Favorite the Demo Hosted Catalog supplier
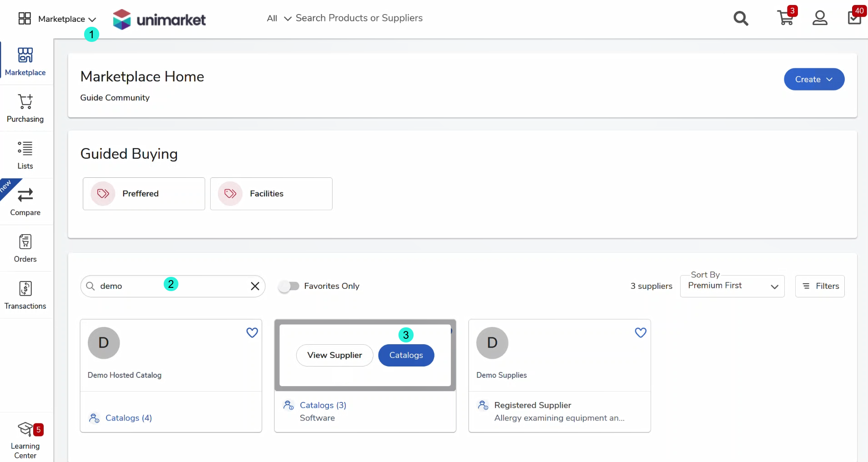Image resolution: width=868 pixels, height=462 pixels. click(x=252, y=333)
